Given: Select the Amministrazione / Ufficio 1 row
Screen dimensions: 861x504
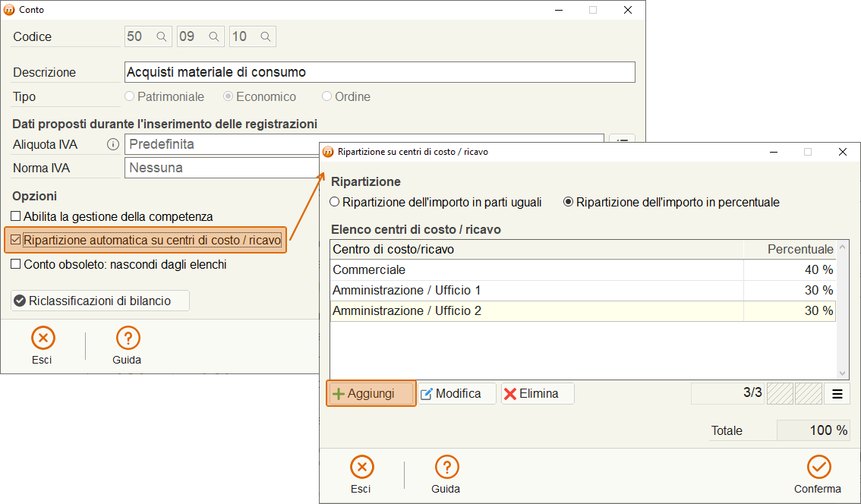Looking at the screenshot, I should (582, 291).
